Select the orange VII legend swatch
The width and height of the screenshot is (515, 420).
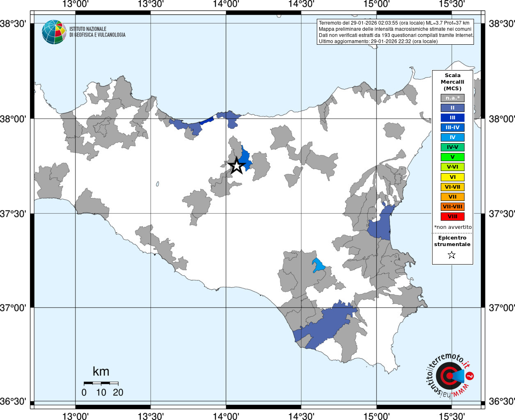click(453, 197)
